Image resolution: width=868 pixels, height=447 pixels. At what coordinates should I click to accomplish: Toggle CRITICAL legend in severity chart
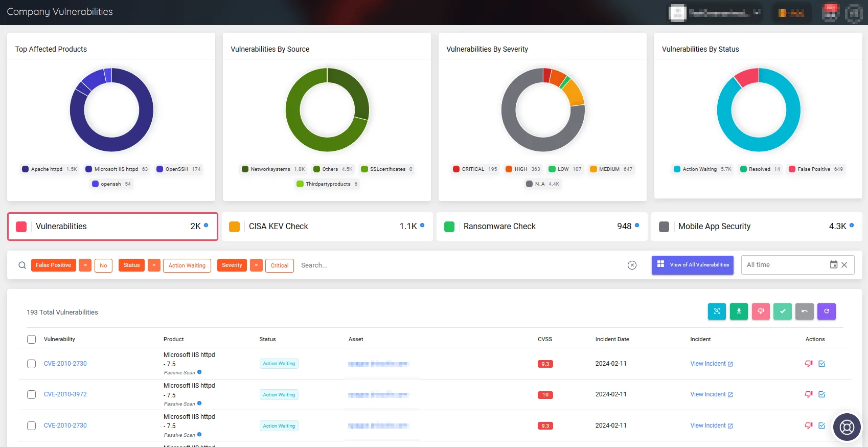475,169
